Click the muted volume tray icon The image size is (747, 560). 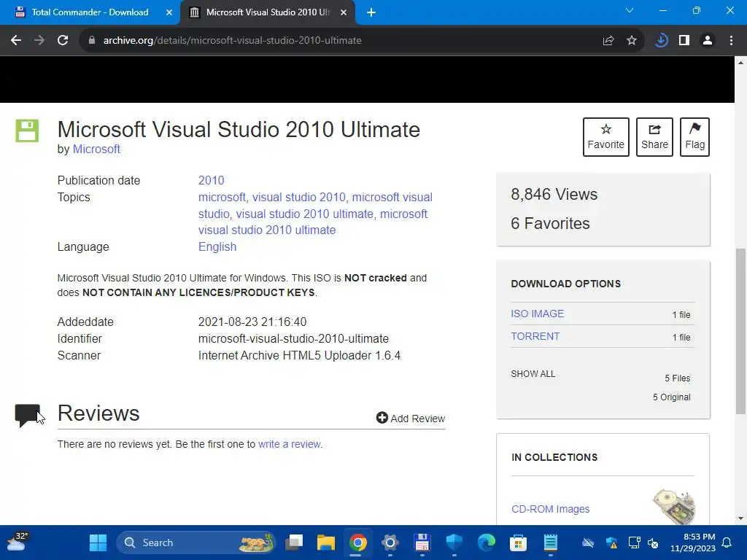[x=653, y=542]
